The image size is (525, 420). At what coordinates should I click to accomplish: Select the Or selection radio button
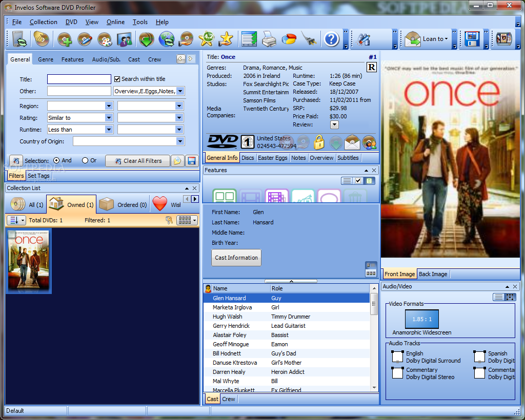point(85,160)
